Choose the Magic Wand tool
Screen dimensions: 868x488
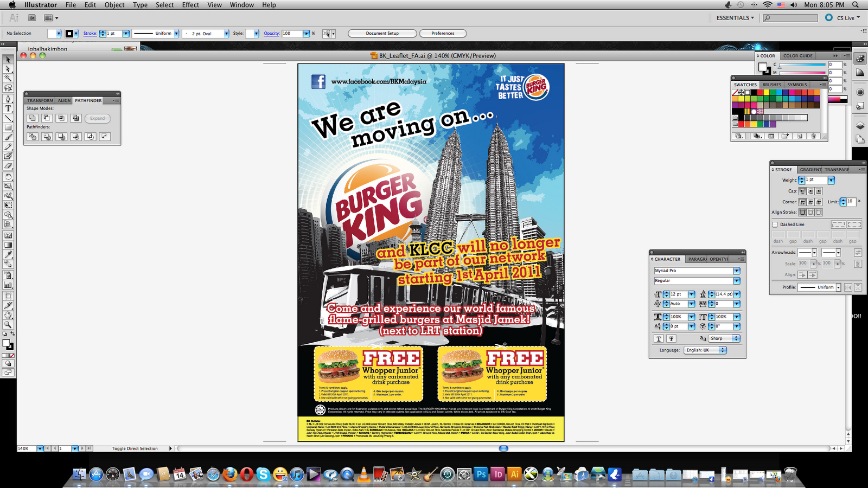(x=8, y=78)
